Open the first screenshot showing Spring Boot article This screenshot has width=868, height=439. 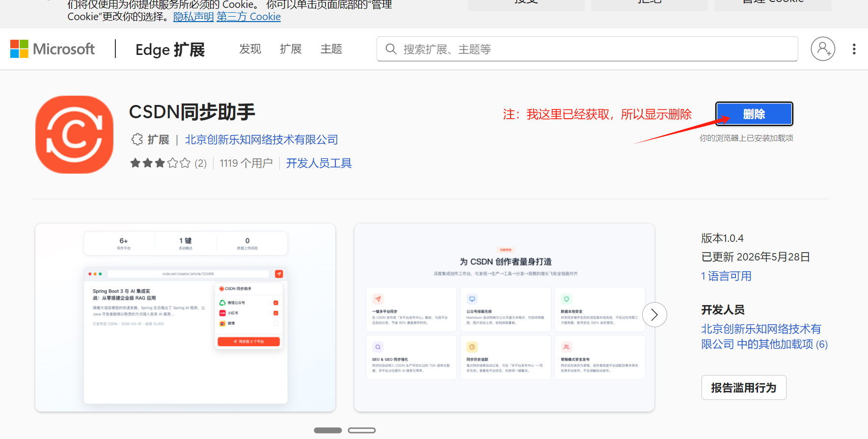(x=186, y=318)
